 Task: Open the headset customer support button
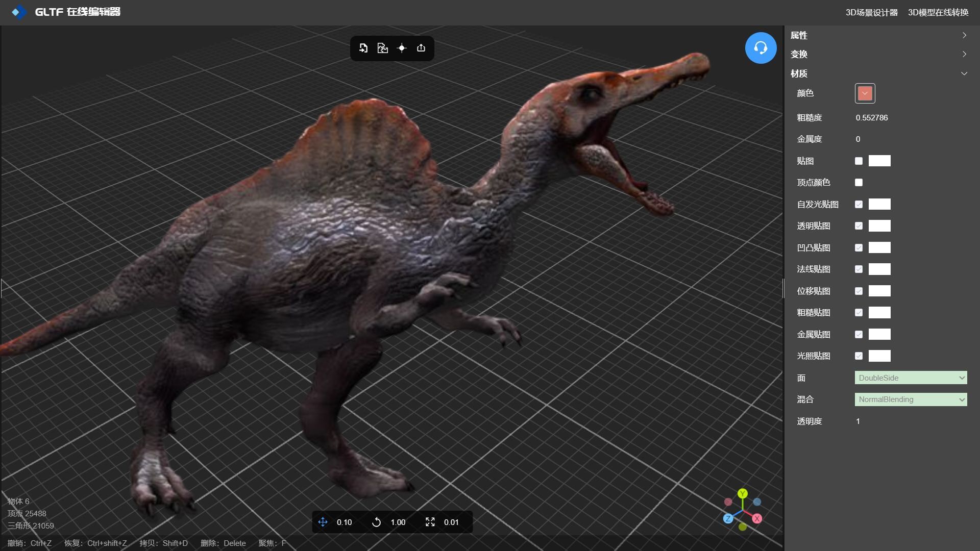[761, 48]
